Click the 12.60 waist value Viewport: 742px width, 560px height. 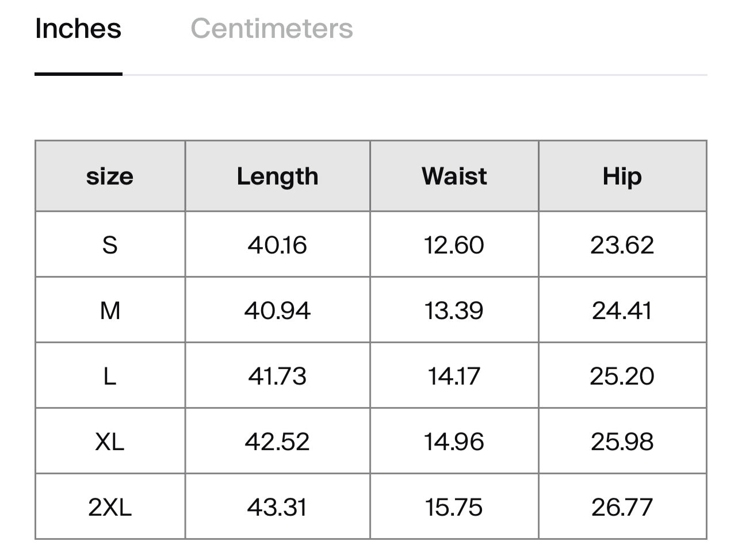click(454, 245)
